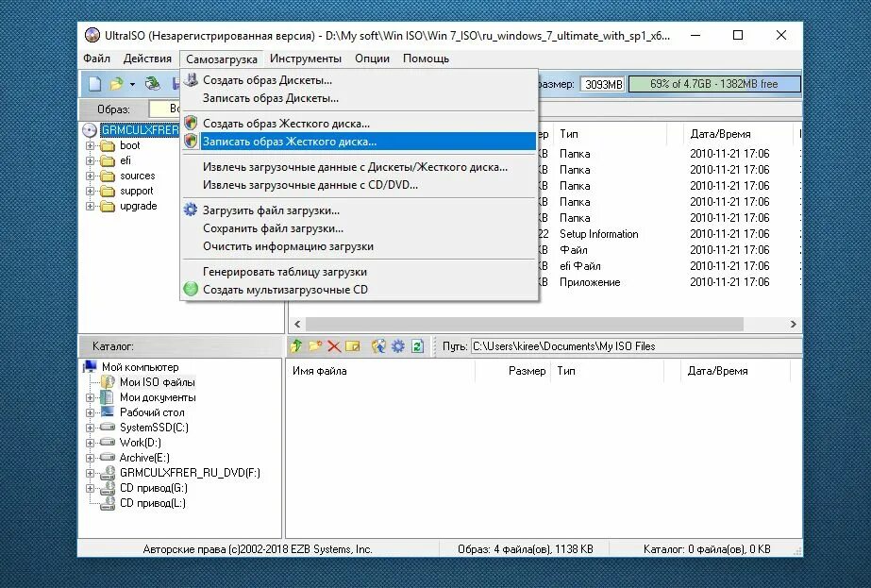Choose Сохранить файл загрузки entry
Image resolution: width=871 pixels, height=588 pixels.
(359, 227)
